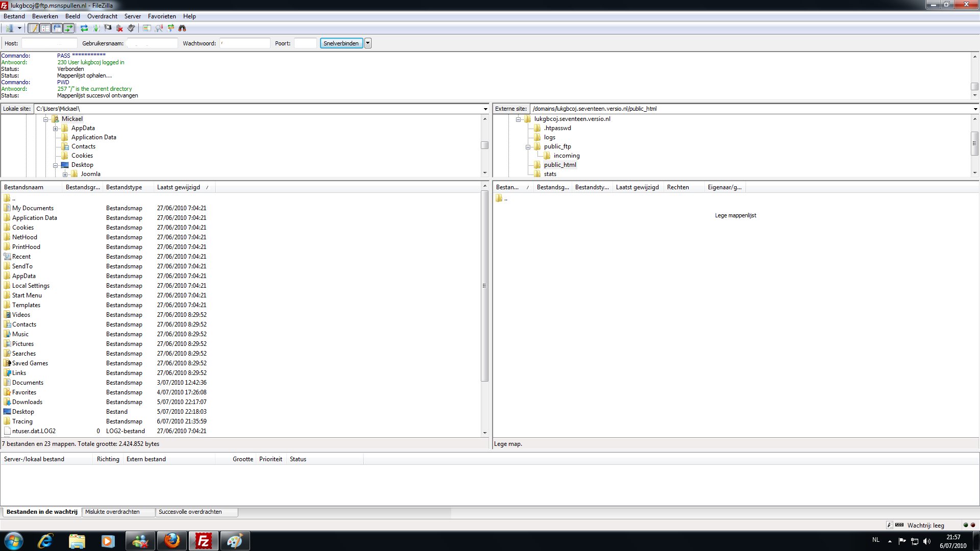Focus the Host input field
The image size is (980, 551).
click(x=50, y=43)
